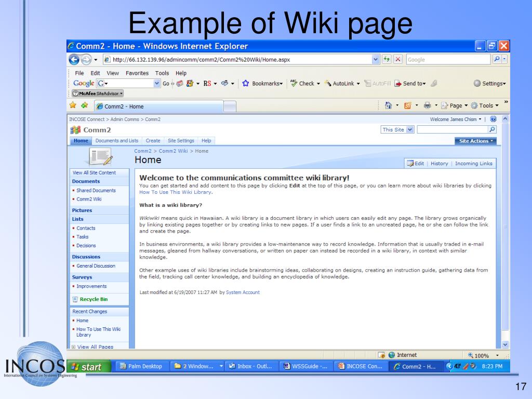Click the page scrollbar down arrow
532x399 pixels.
(505, 344)
